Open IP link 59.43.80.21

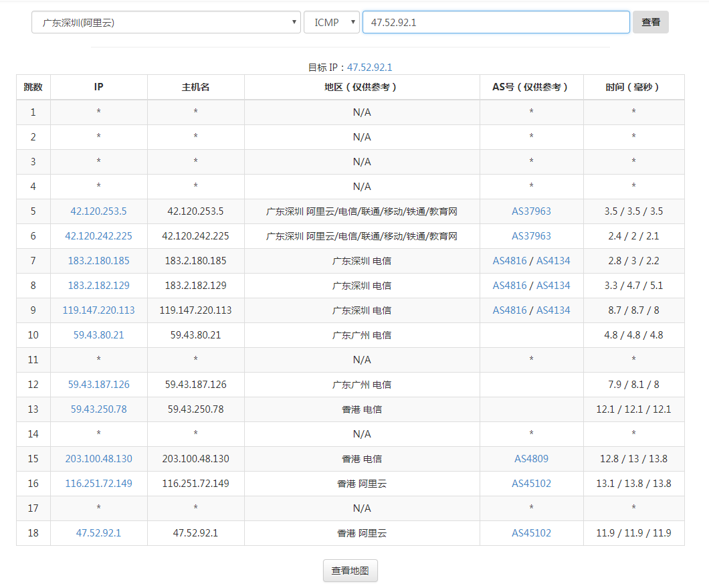pos(98,335)
